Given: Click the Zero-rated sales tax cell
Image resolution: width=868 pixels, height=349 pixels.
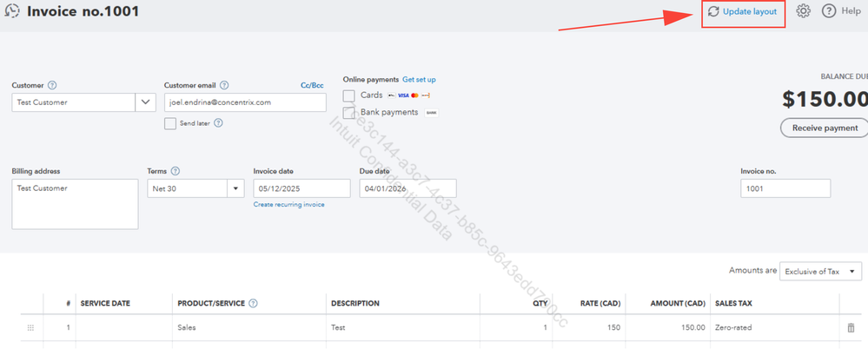Looking at the screenshot, I should [x=774, y=328].
